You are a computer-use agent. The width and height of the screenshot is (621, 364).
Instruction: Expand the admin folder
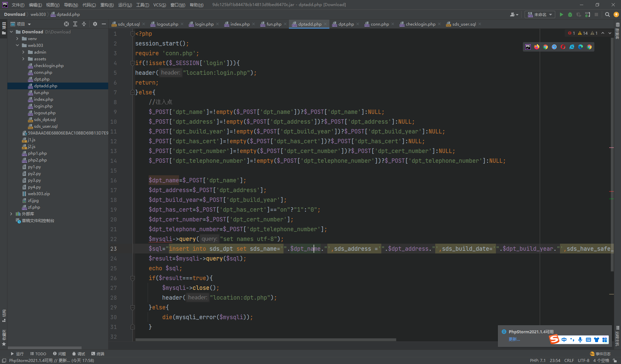[x=23, y=52]
